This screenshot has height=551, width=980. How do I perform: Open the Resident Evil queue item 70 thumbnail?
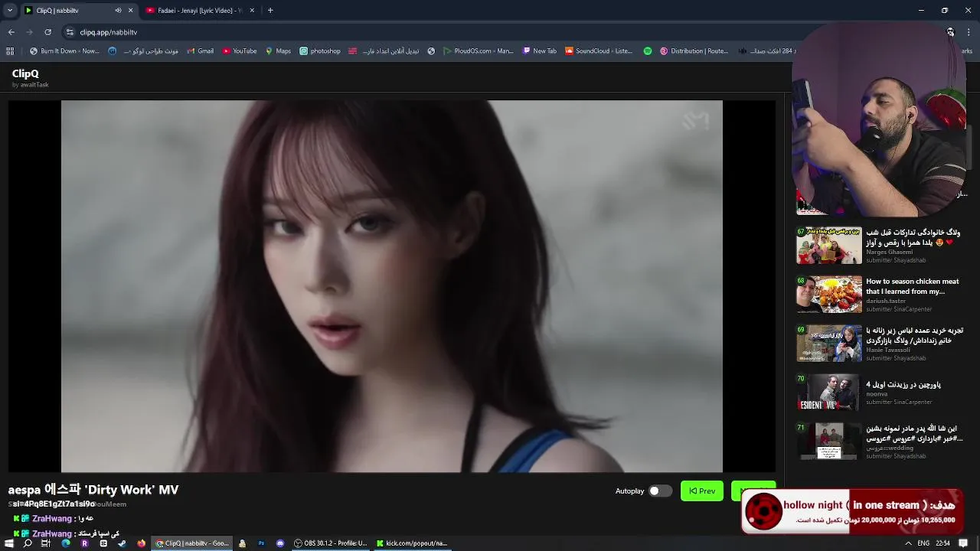tap(829, 393)
